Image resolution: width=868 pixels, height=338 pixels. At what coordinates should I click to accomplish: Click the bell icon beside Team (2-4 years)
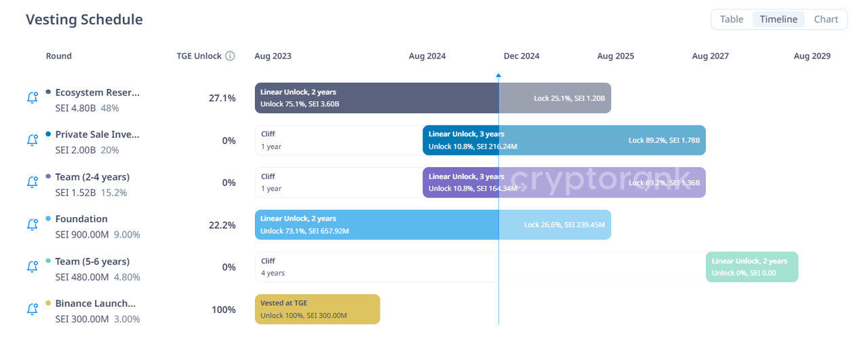[33, 182]
